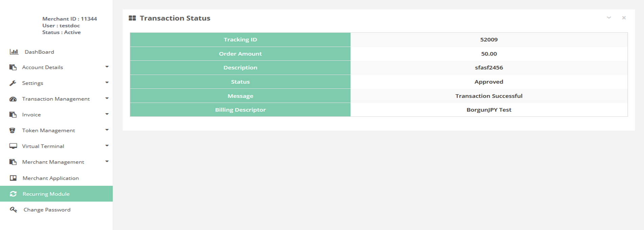Close the Transaction Status panel
Screen dimensions: 644x230
click(x=624, y=18)
